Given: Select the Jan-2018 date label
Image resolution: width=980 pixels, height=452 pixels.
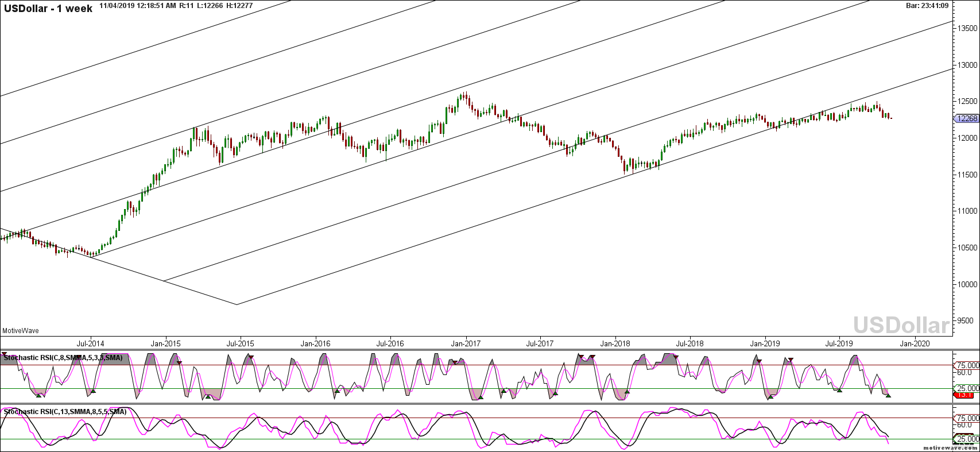Looking at the screenshot, I should click(615, 343).
